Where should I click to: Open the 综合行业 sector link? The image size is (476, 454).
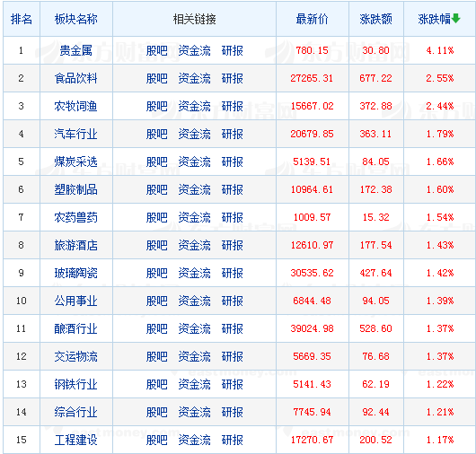(x=76, y=412)
